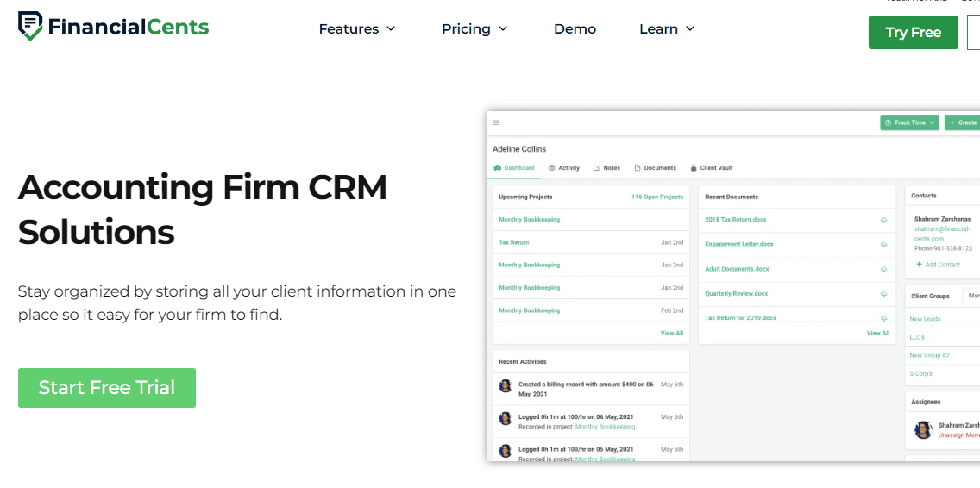This screenshot has width=980, height=488.
Task: Expand the Features menu chevron
Action: 391,28
